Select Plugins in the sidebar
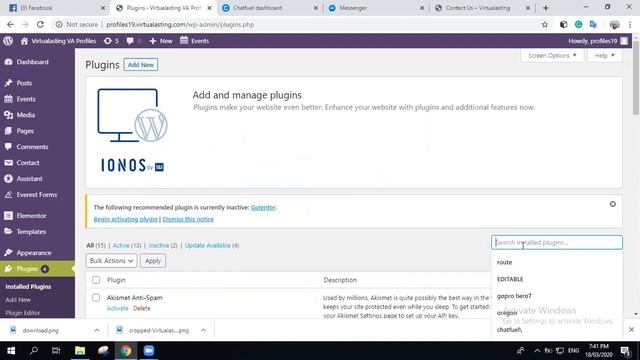Screen dimensions: 640x360 tap(37, 269)
